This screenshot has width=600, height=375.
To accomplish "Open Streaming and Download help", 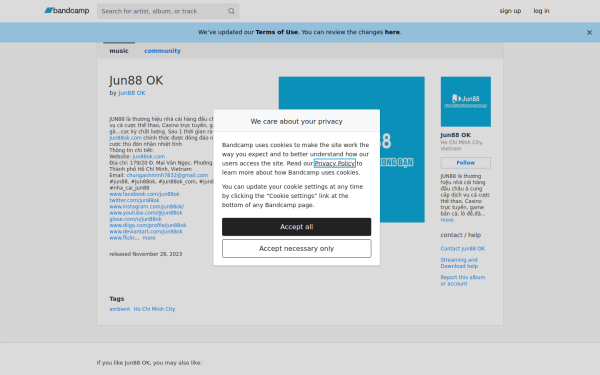I will click(x=459, y=263).
